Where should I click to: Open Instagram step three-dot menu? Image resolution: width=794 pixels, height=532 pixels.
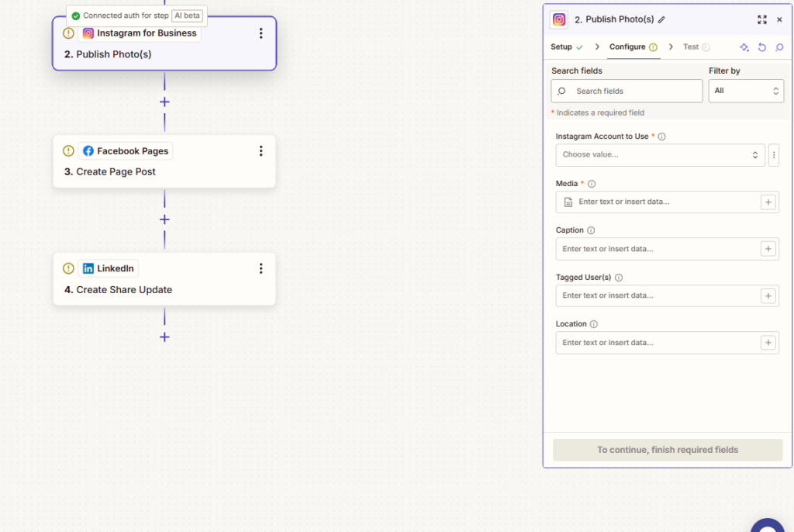[x=261, y=33]
